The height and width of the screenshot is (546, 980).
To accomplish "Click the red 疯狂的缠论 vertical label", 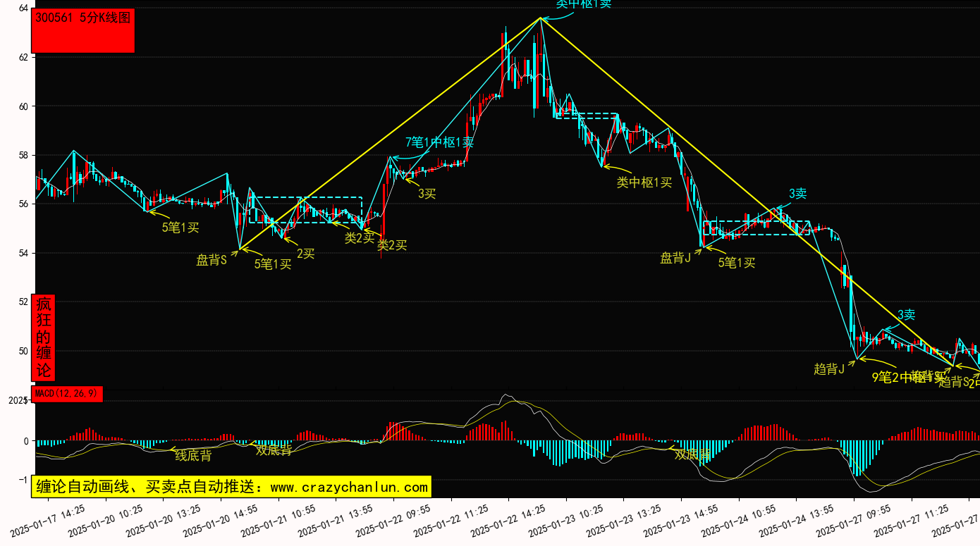I will pos(44,337).
